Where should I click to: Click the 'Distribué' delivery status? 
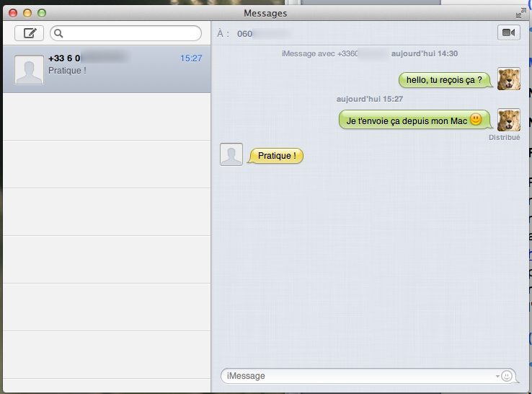pyautogui.click(x=504, y=137)
